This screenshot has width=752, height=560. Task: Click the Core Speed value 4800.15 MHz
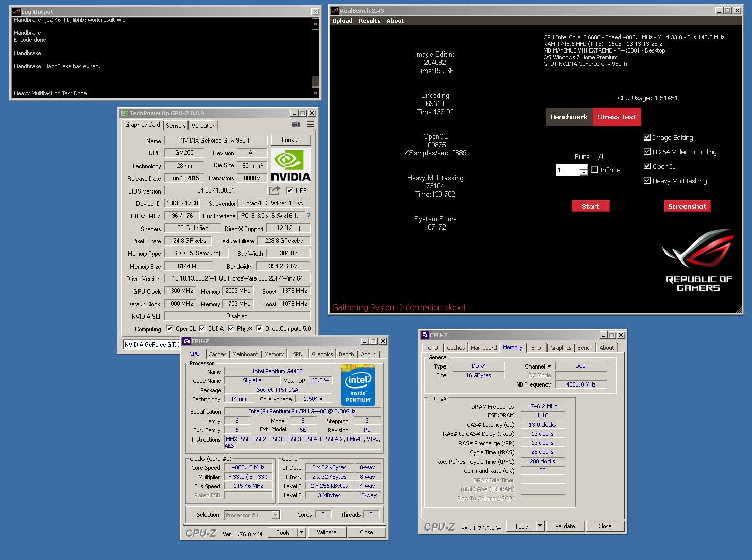click(x=248, y=467)
